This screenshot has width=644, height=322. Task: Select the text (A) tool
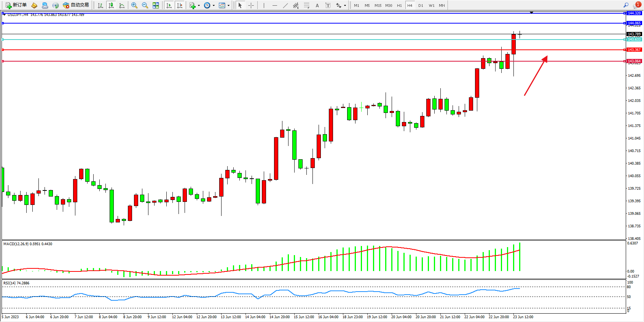coord(317,5)
